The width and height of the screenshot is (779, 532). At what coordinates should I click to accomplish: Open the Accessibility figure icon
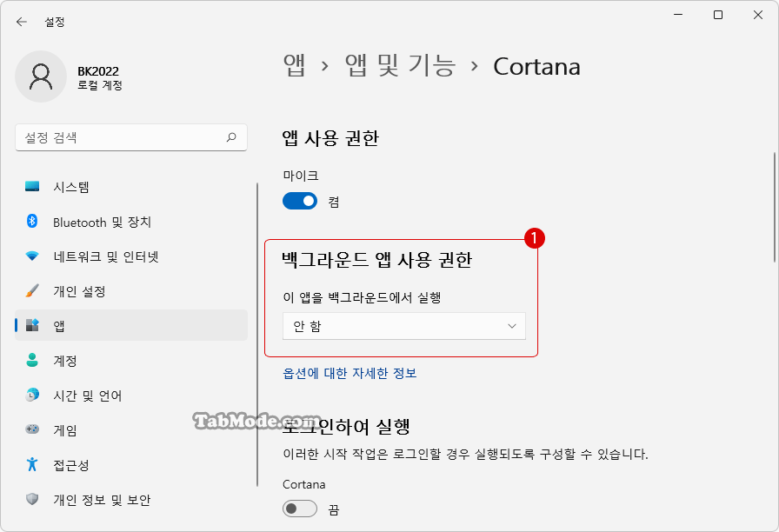pyautogui.click(x=32, y=464)
